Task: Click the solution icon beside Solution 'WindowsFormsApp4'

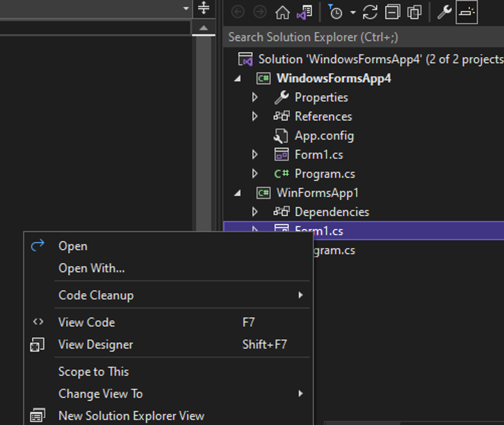Action: [x=246, y=59]
